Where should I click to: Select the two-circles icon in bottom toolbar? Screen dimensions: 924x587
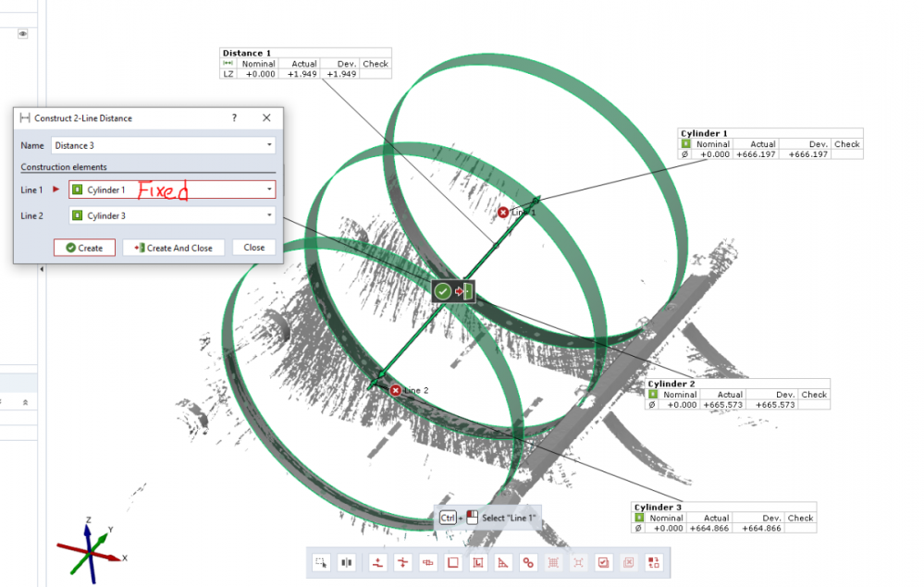pos(528,562)
